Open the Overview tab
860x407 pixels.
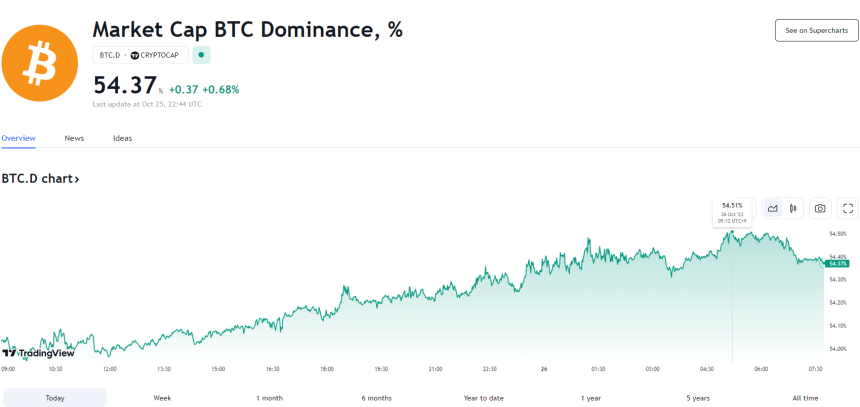(18, 138)
